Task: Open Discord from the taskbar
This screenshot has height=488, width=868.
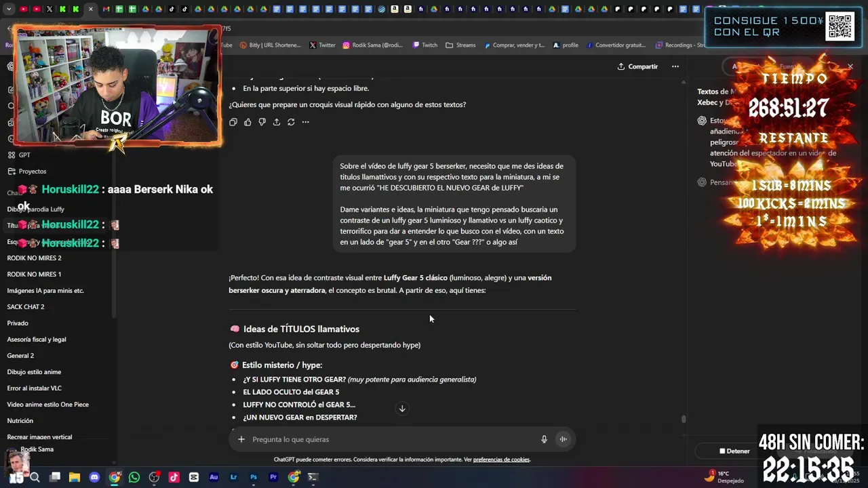Action: point(94,477)
